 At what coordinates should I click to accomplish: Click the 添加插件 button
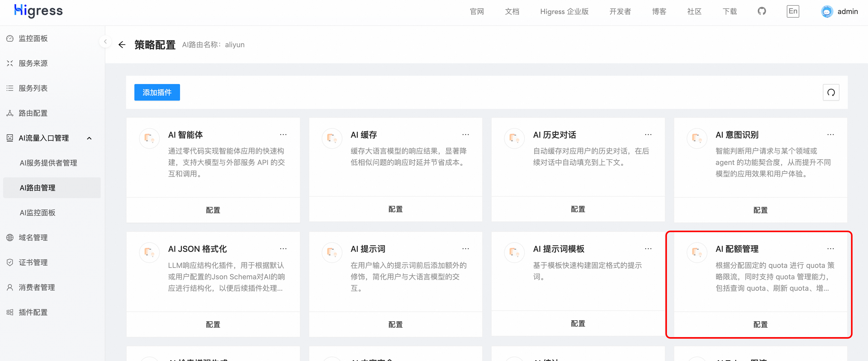coord(157,92)
